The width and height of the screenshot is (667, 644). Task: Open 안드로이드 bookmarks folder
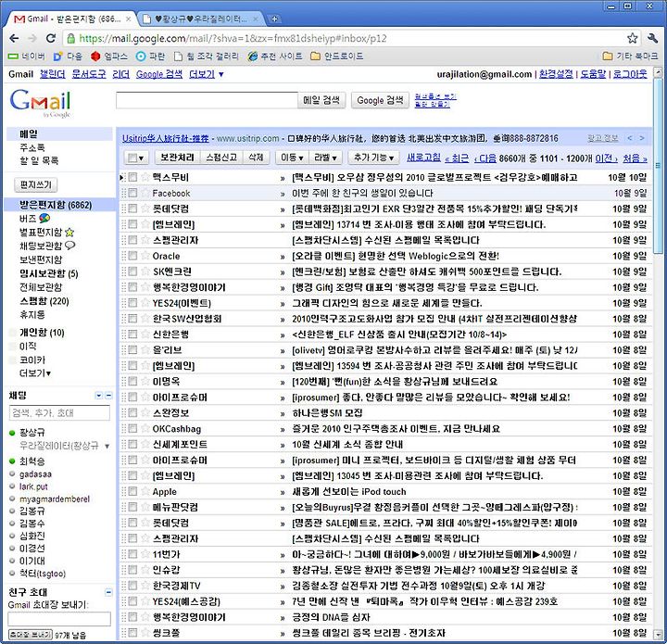coord(337,57)
